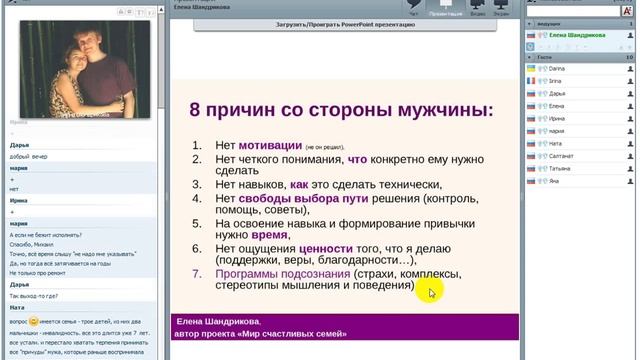The width and height of the screenshot is (640, 360).
Task: Open the Видео (Video) tab
Action: pyautogui.click(x=478, y=8)
